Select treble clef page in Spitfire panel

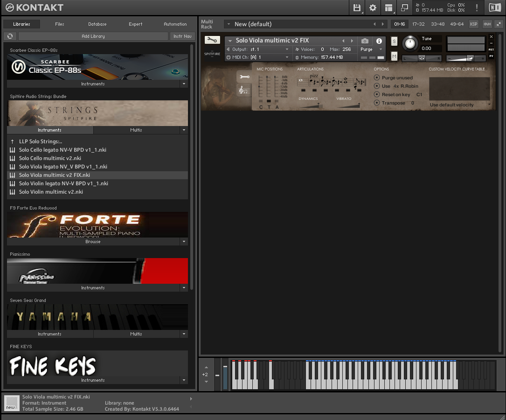click(244, 90)
